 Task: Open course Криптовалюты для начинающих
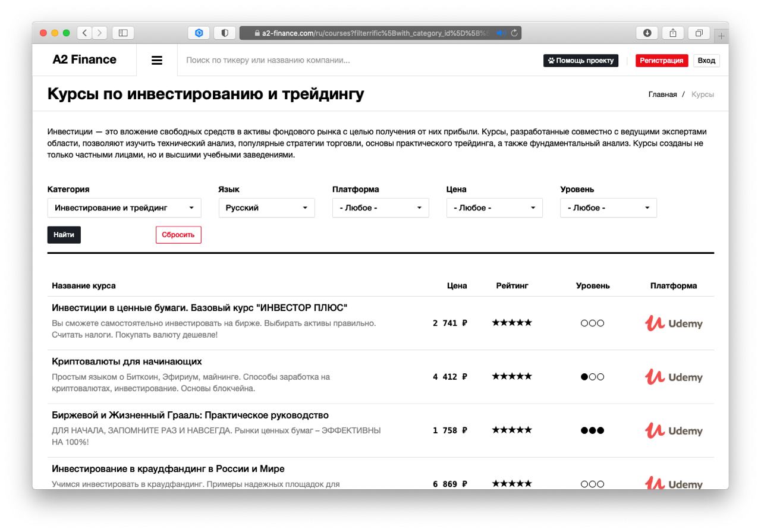tap(127, 361)
